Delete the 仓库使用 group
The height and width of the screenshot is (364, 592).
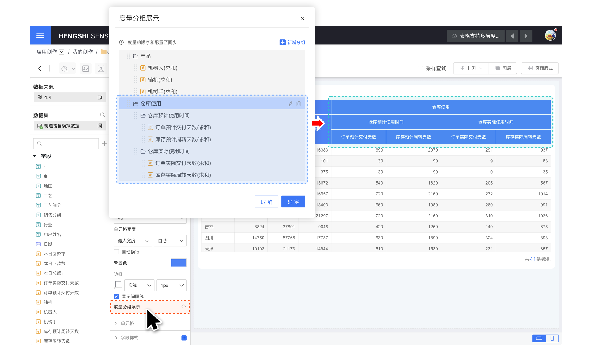[299, 104]
